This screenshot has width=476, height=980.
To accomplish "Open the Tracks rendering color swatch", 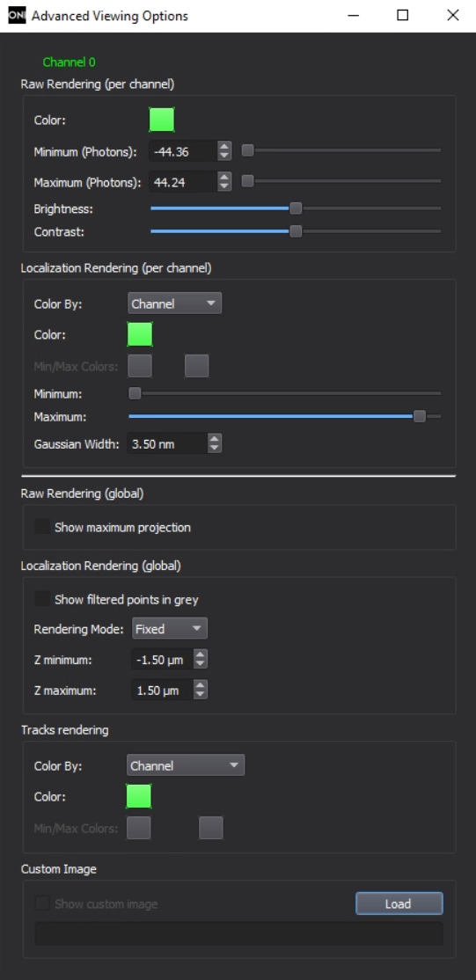I will click(139, 796).
